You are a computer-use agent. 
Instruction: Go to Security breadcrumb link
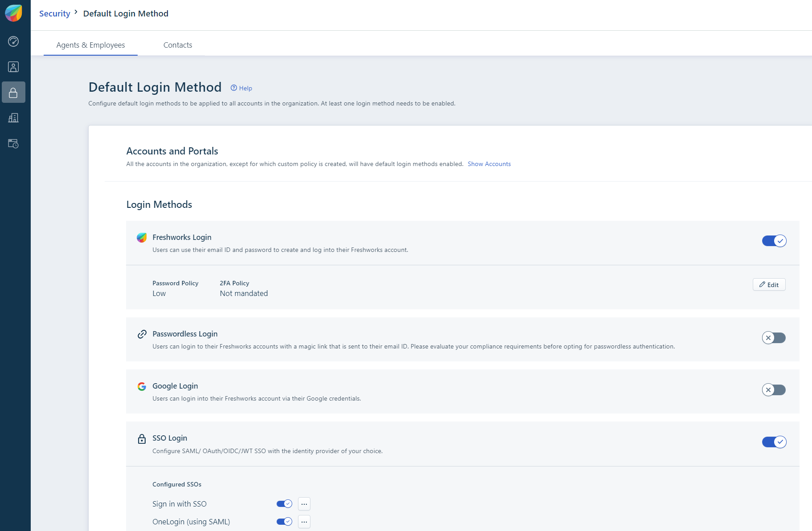55,13
